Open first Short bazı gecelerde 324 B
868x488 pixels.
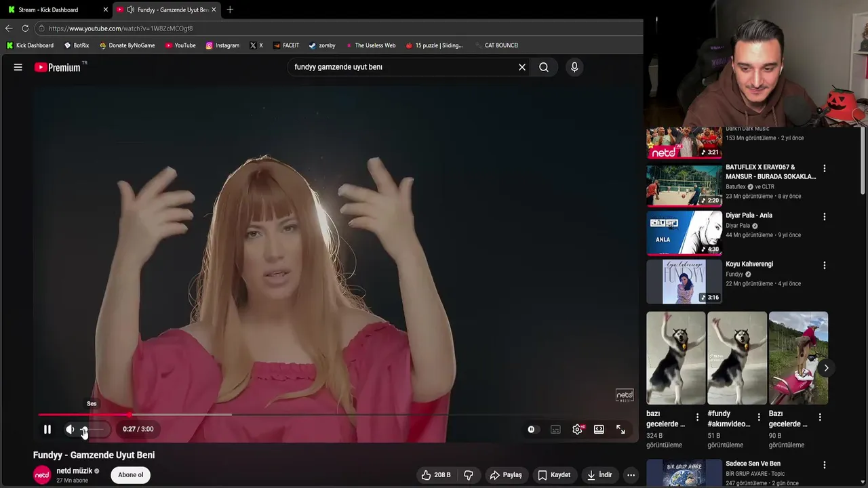[x=675, y=358]
